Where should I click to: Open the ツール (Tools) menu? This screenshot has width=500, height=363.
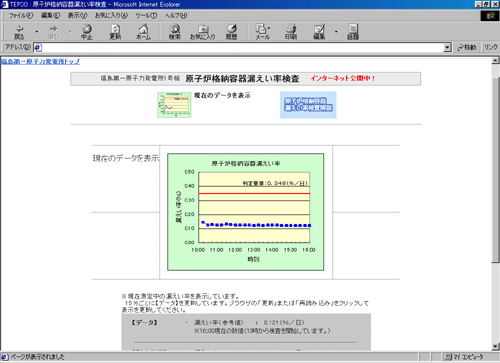click(x=146, y=16)
